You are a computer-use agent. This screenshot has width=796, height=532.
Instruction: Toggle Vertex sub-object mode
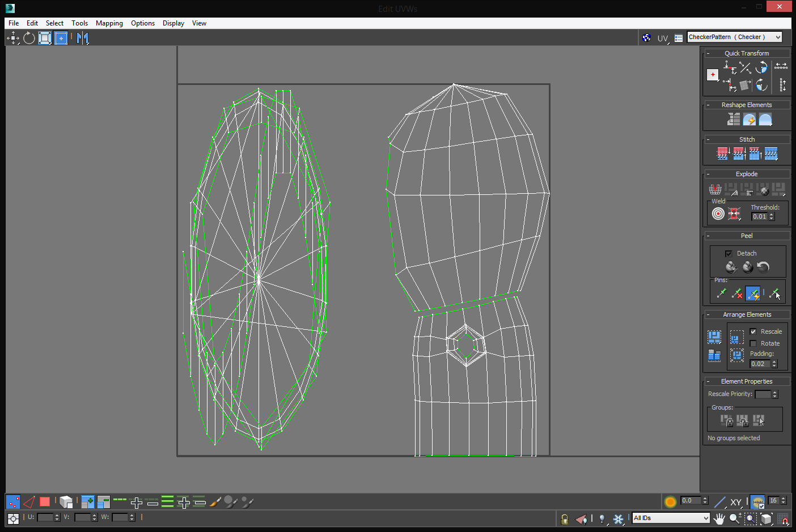click(x=13, y=502)
